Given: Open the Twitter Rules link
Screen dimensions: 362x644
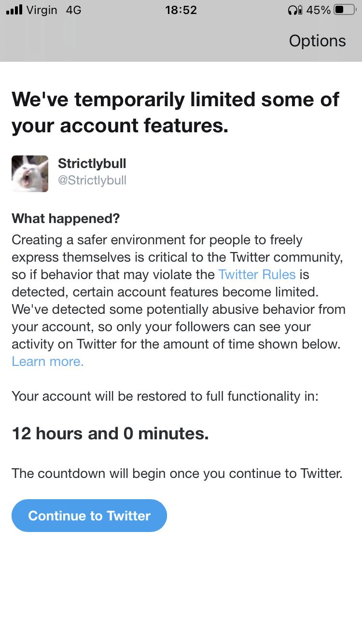Looking at the screenshot, I should click(x=257, y=274).
